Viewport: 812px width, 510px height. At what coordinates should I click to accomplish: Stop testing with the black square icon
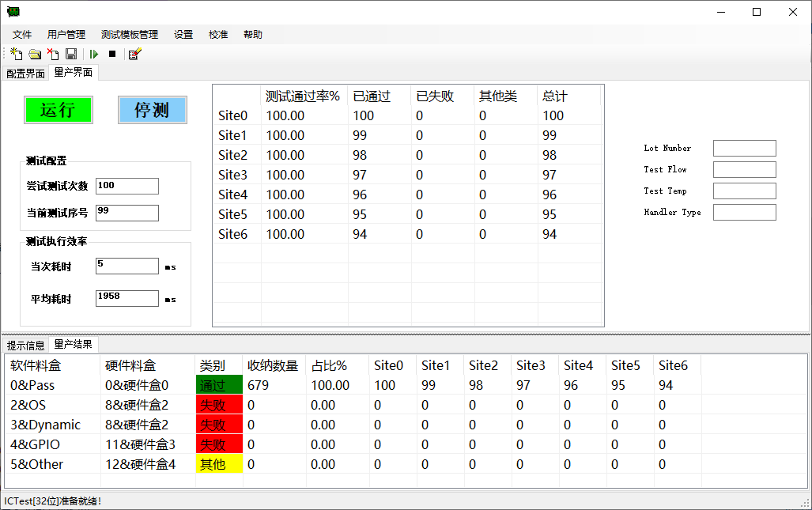(111, 53)
